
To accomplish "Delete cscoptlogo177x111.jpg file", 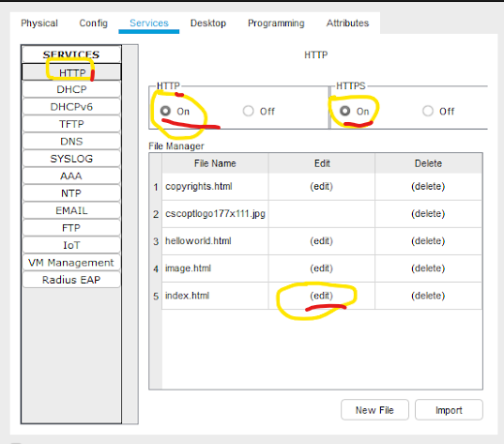I will pyautogui.click(x=428, y=214).
